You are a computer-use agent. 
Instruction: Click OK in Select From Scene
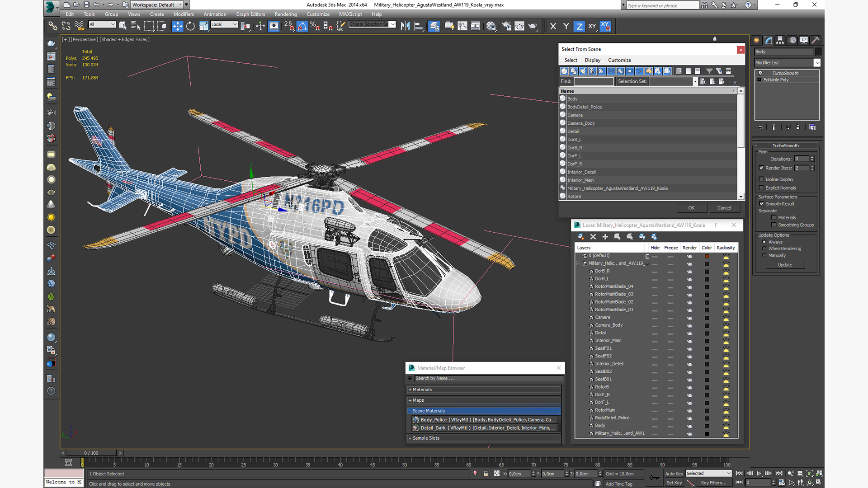point(691,208)
